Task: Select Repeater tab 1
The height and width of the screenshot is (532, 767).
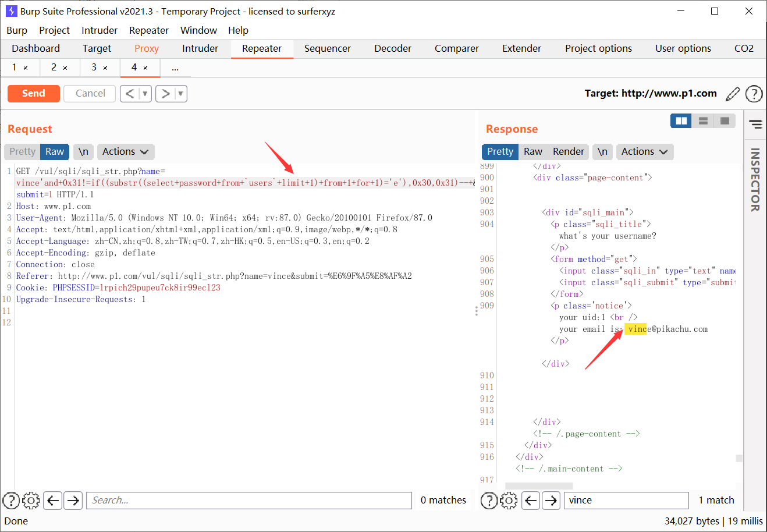Action: 15,68
